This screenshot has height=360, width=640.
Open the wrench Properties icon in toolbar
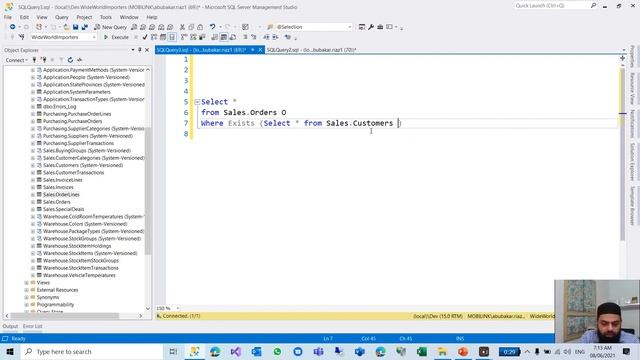[x=371, y=27]
